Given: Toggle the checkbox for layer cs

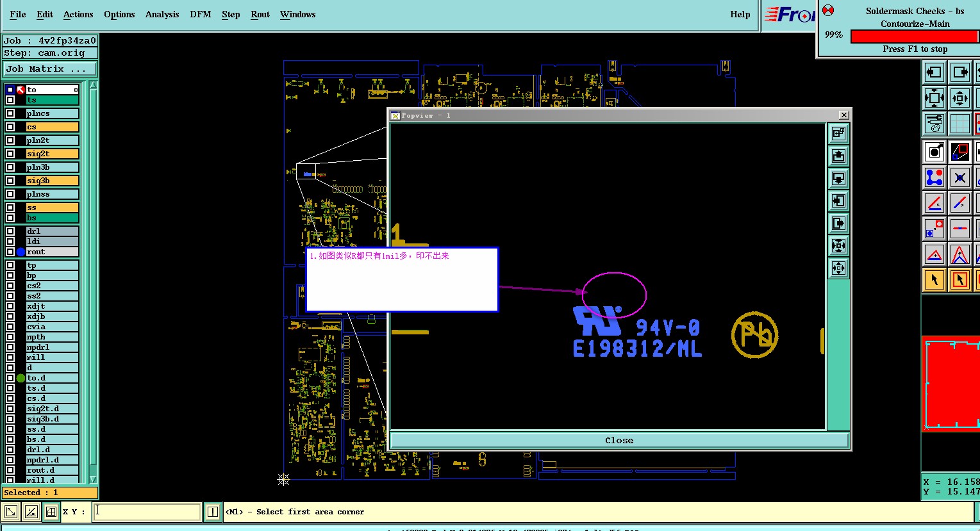Looking at the screenshot, I should coord(10,127).
